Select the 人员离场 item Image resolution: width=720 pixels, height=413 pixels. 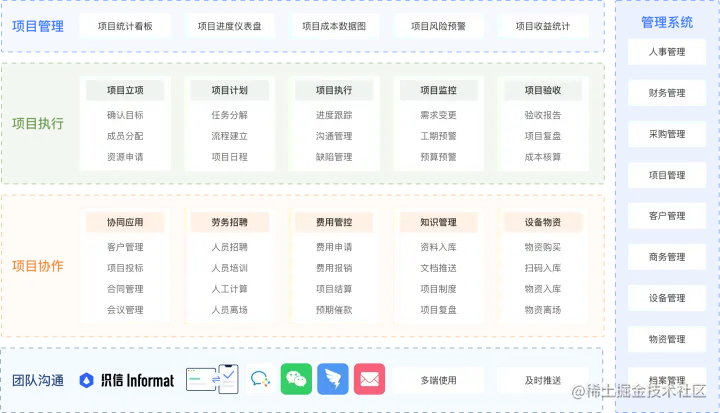(x=230, y=310)
